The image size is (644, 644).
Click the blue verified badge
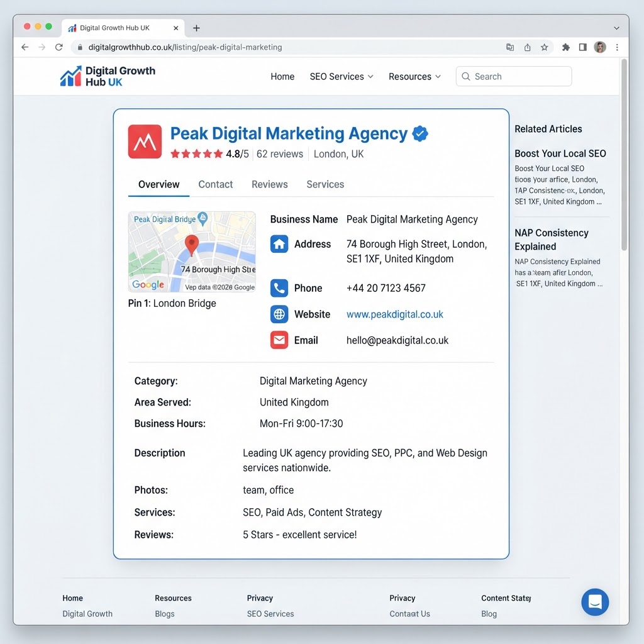(419, 133)
